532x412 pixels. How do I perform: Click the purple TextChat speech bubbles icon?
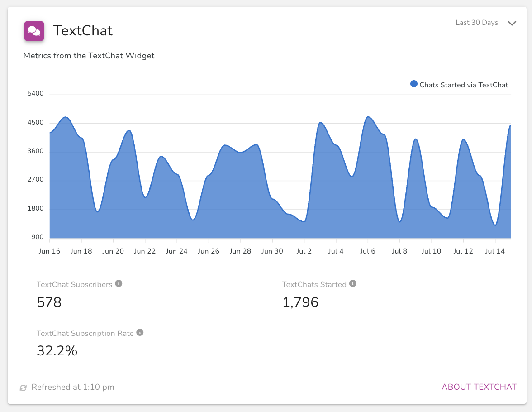pos(34,31)
